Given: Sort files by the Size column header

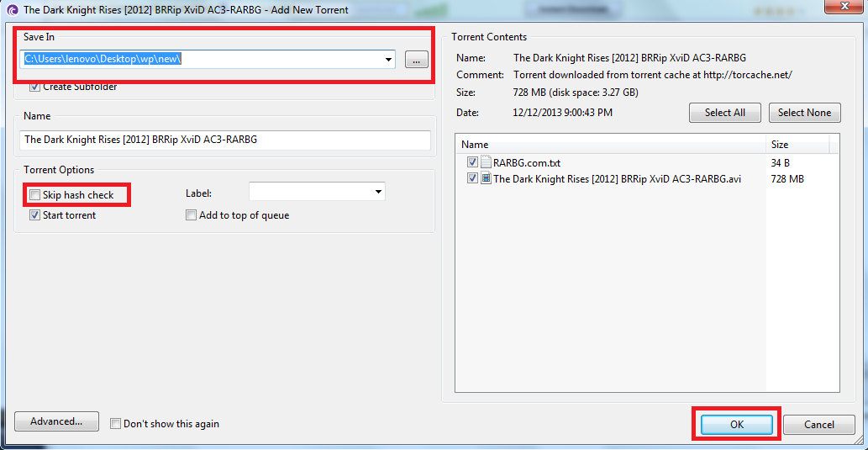Looking at the screenshot, I should pyautogui.click(x=797, y=145).
